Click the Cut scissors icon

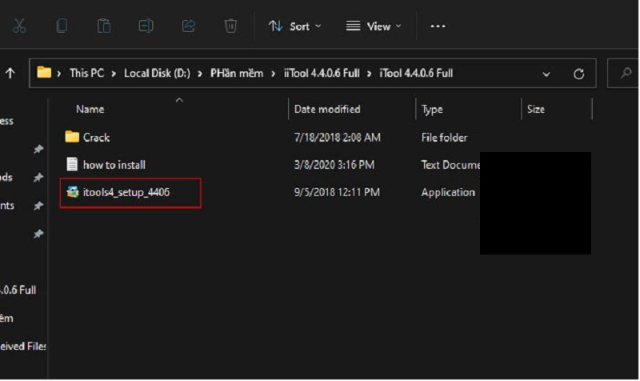click(x=19, y=26)
